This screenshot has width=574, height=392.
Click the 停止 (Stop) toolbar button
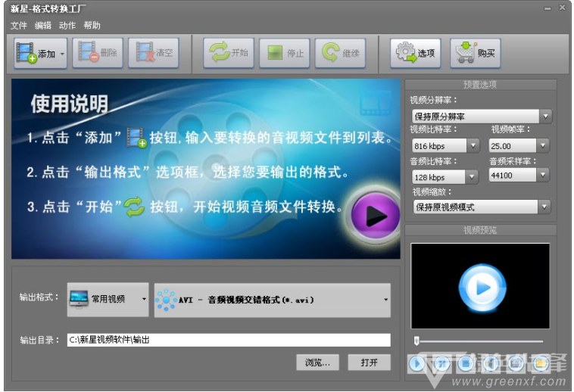[285, 54]
